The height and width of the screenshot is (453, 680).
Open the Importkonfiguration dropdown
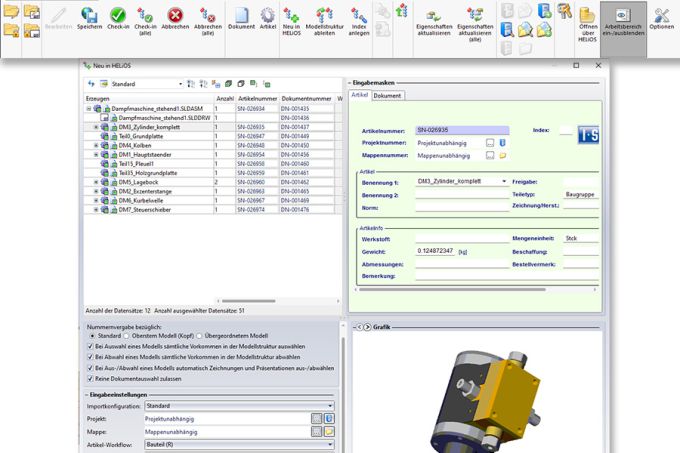237,406
